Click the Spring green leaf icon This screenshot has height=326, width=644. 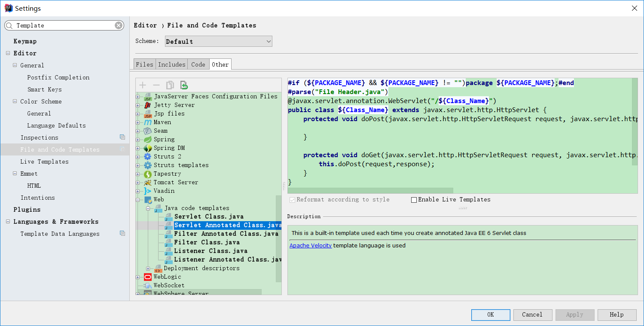(x=148, y=139)
